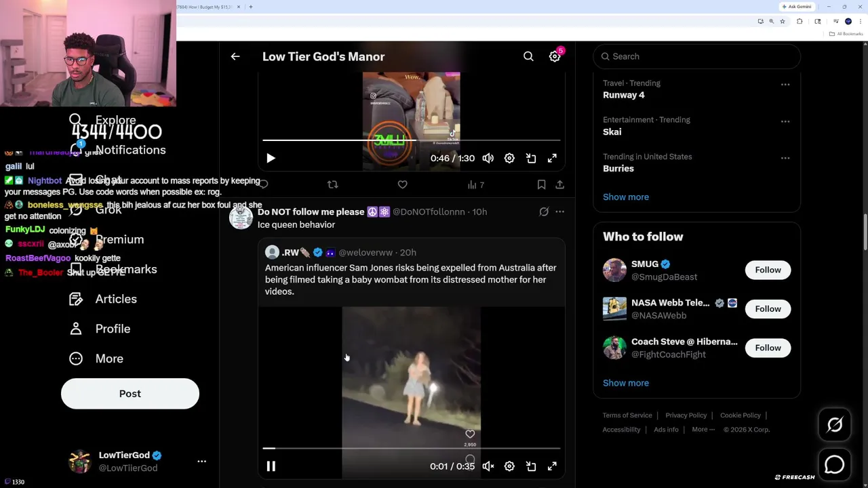Screen dimensions: 868x488
Task: Open more options on Ice queen behavior post
Action: click(559, 211)
